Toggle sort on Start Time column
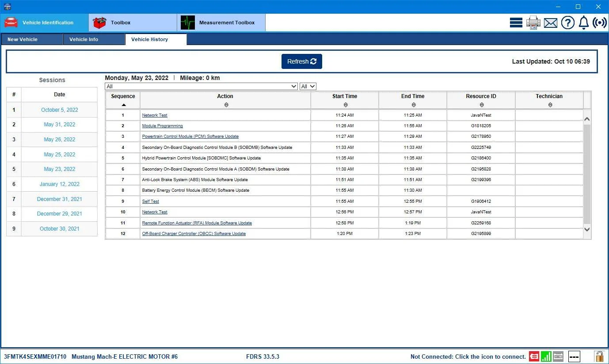Image resolution: width=609 pixels, height=364 pixels. point(345,105)
